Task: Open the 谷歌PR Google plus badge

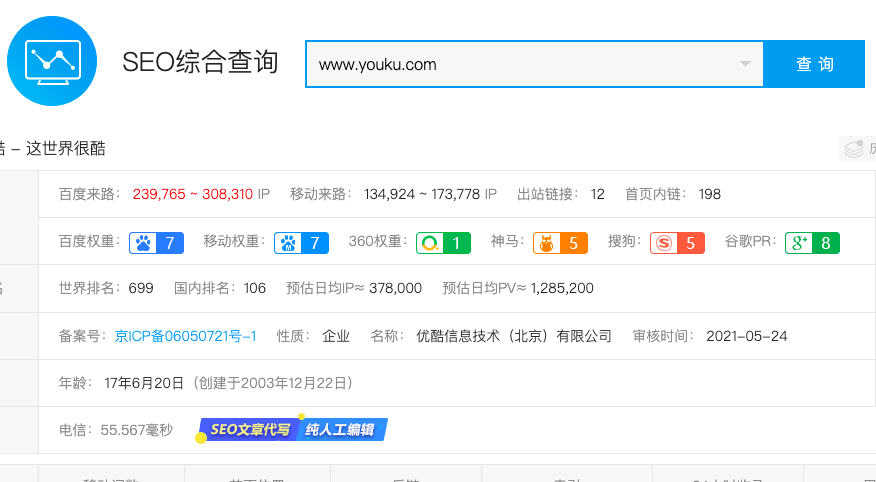Action: pos(812,243)
